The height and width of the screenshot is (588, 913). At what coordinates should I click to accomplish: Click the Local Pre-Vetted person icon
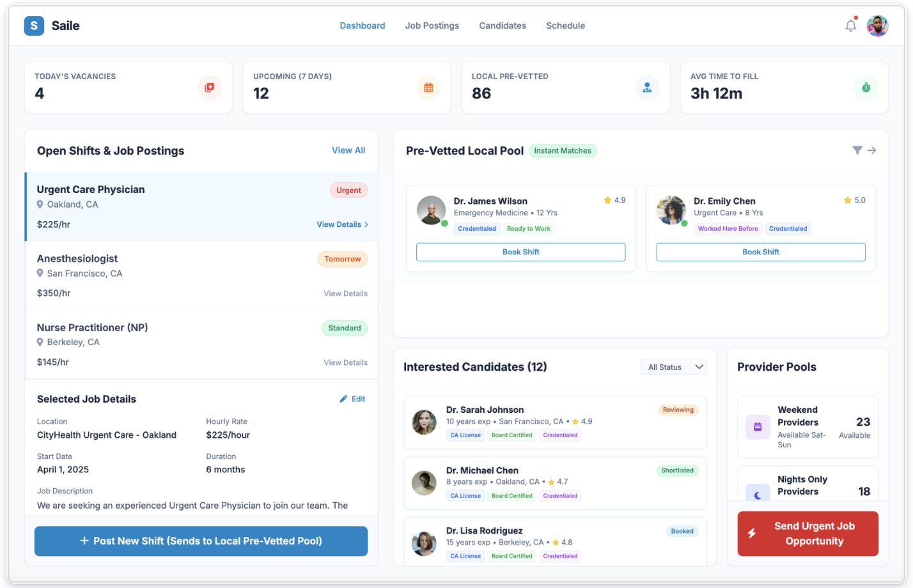(647, 88)
